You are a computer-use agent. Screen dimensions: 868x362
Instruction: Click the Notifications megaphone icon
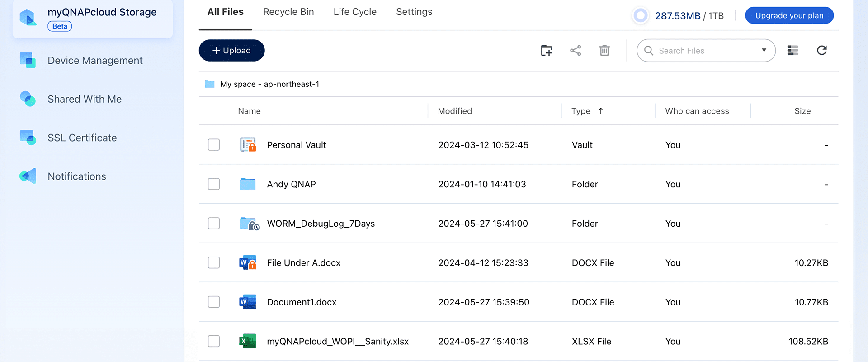[x=28, y=176]
